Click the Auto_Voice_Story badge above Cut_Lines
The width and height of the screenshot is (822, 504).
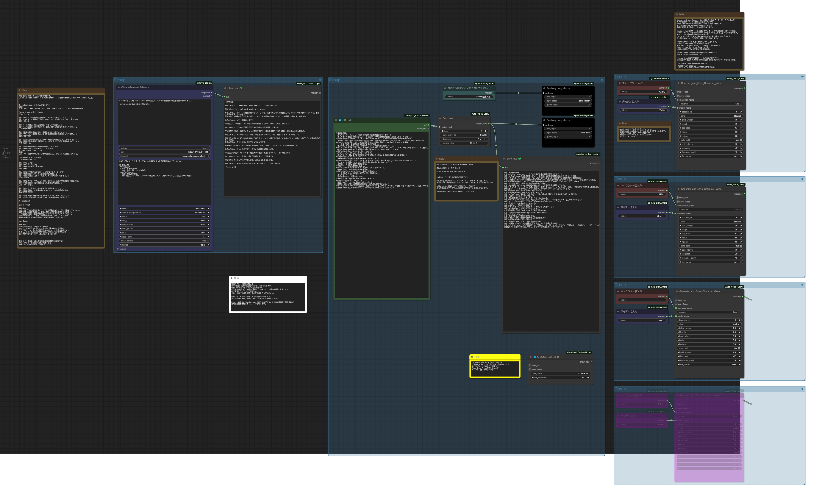(480, 114)
